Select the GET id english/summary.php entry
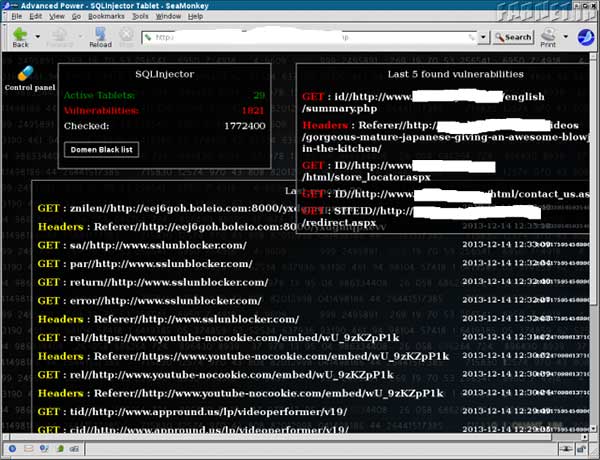Viewport: 600px width, 460px height. click(x=423, y=102)
